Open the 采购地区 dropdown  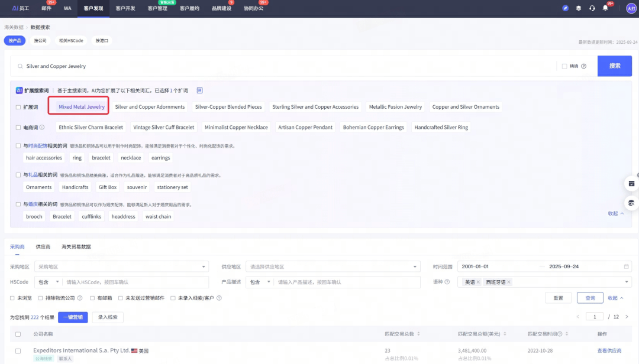pyautogui.click(x=121, y=266)
